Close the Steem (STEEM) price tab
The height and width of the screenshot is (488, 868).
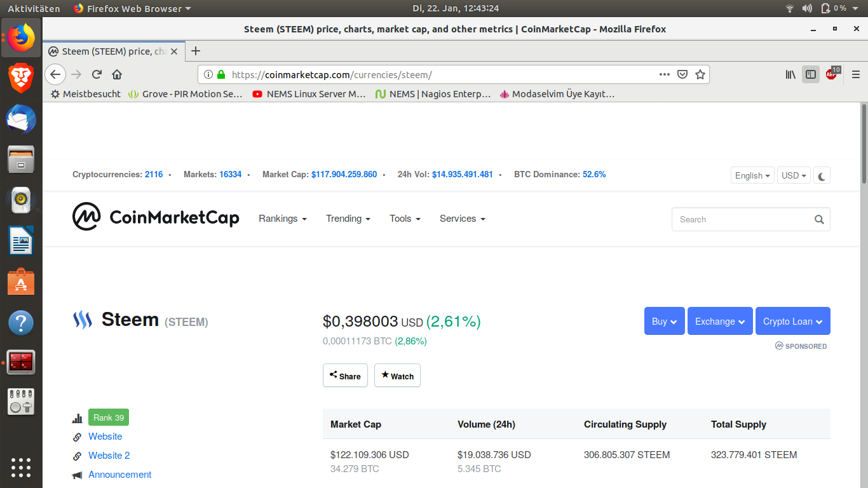coord(175,51)
